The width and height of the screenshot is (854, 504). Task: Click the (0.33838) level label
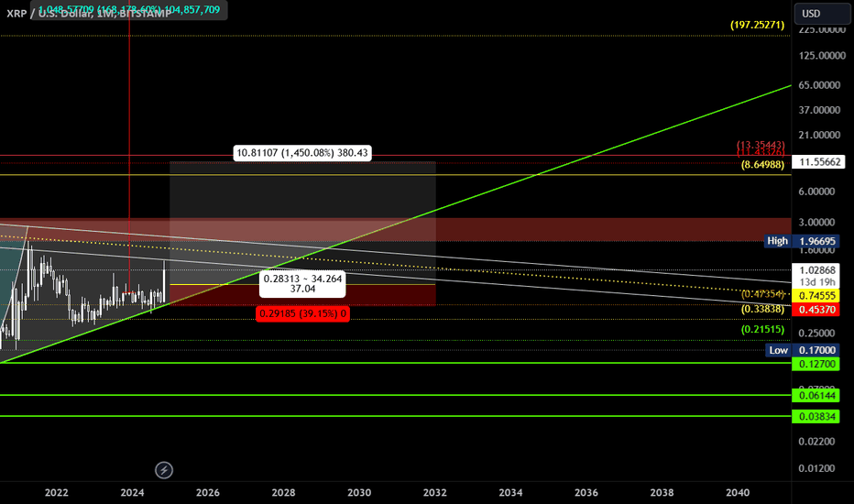(x=762, y=309)
